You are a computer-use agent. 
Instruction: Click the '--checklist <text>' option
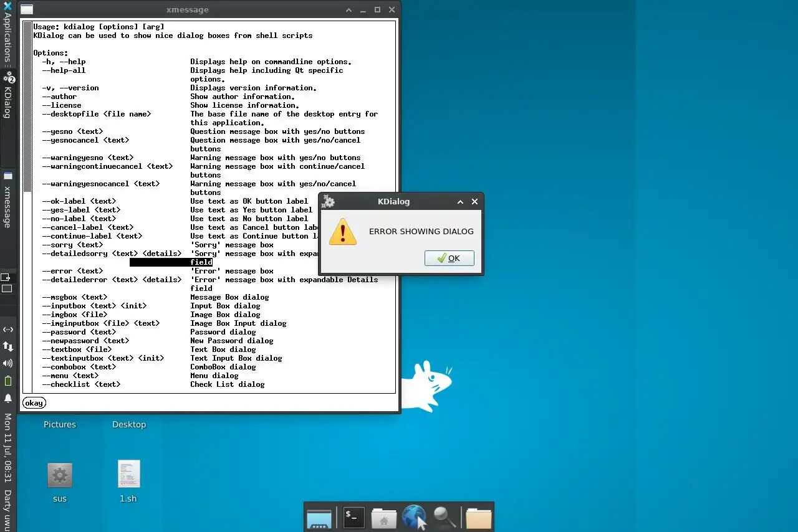click(x=81, y=384)
